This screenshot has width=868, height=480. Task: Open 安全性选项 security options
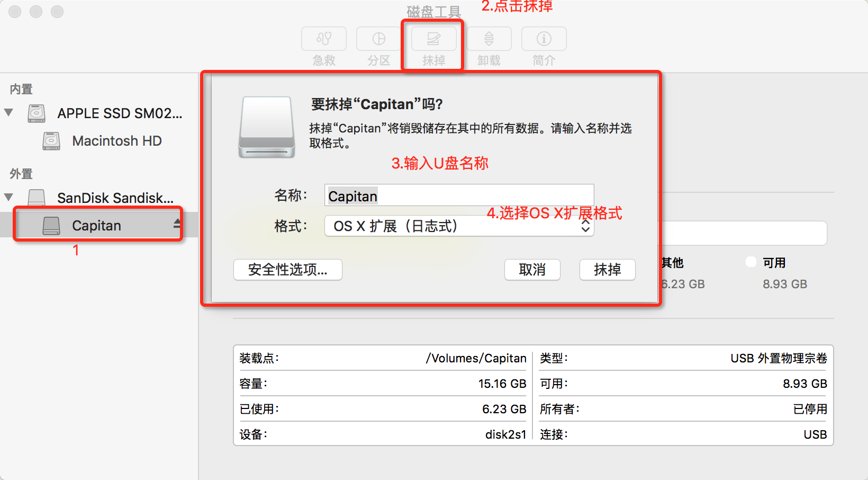pos(288,270)
